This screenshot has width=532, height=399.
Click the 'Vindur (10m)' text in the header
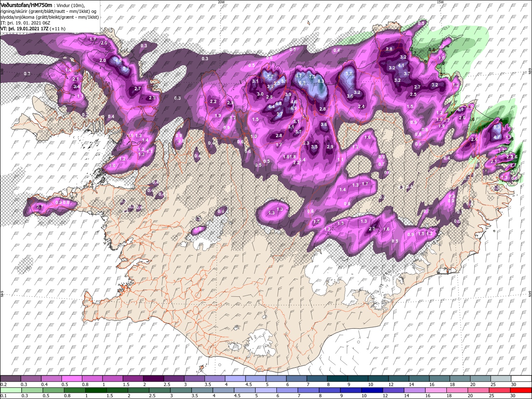(70, 5)
